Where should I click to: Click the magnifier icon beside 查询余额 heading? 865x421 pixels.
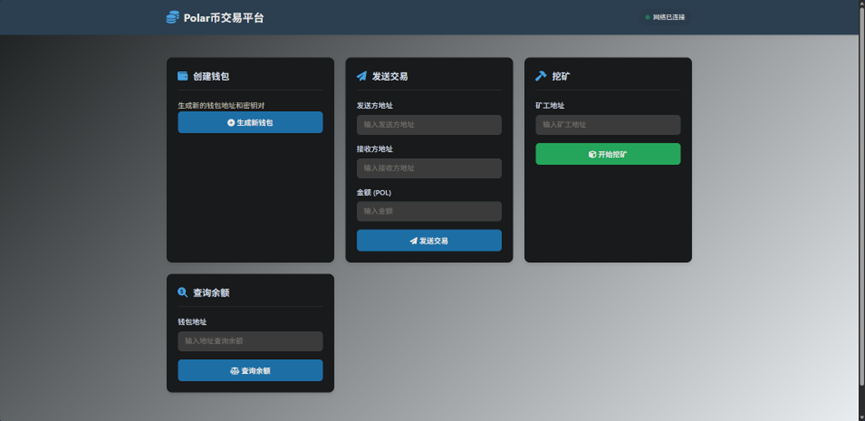pyautogui.click(x=183, y=292)
